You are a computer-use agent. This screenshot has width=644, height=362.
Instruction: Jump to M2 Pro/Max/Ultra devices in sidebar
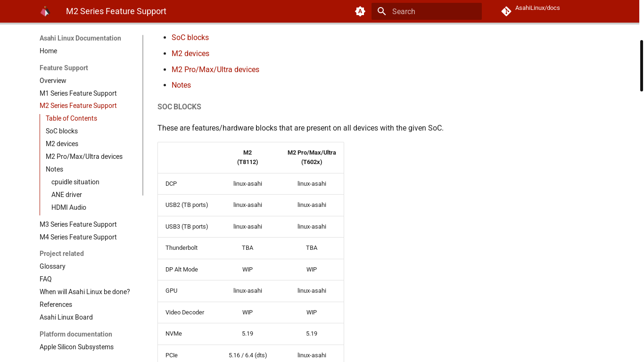(x=84, y=156)
